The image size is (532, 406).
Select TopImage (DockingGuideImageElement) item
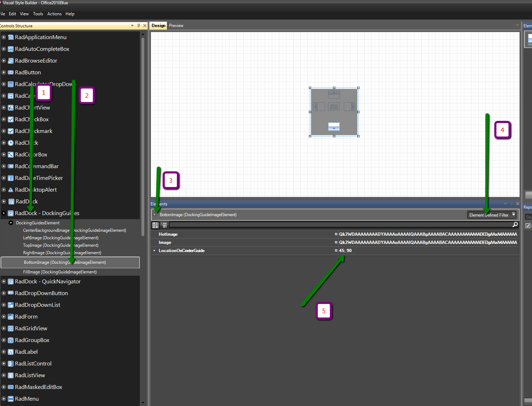[x=61, y=245]
